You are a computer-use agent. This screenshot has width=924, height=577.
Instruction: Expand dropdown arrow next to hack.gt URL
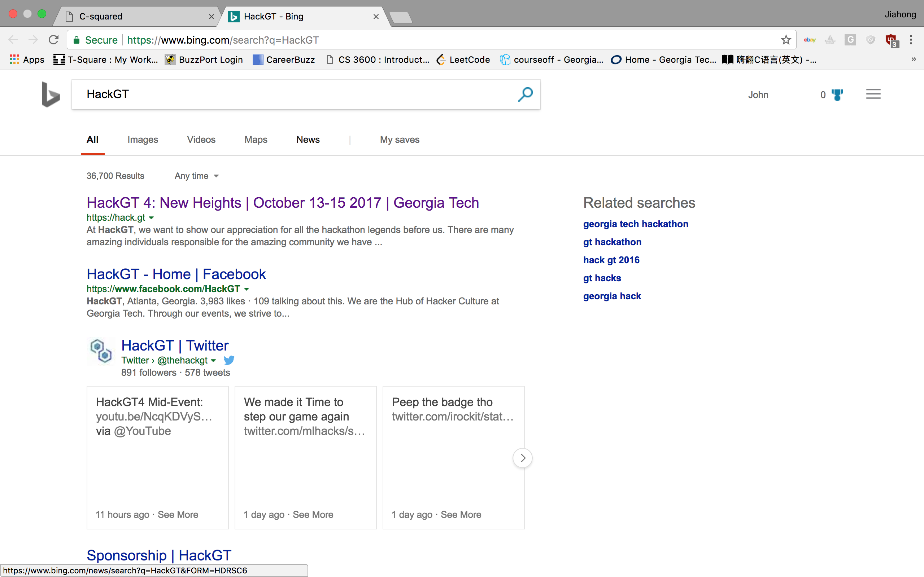coord(151,218)
